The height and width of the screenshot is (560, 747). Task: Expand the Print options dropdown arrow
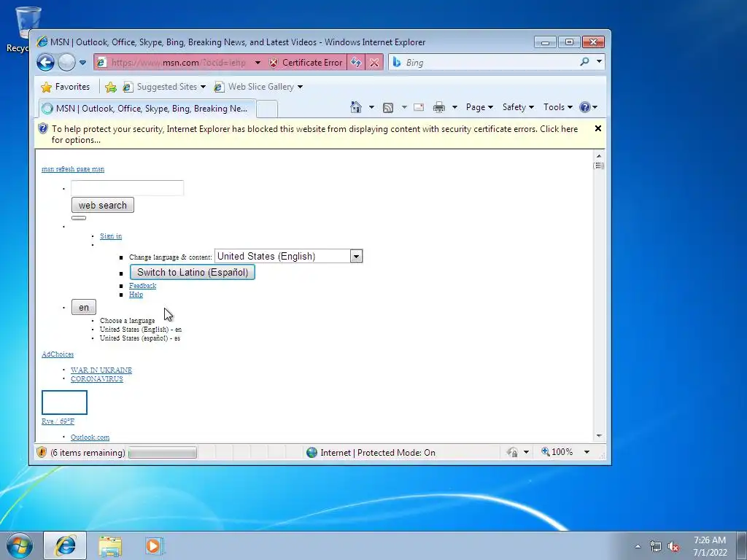pos(454,107)
